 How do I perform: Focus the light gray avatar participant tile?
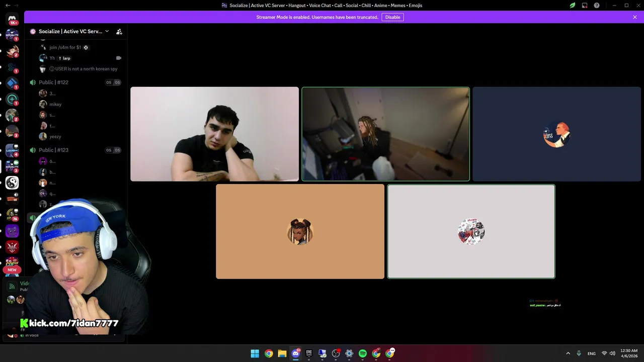tap(471, 231)
